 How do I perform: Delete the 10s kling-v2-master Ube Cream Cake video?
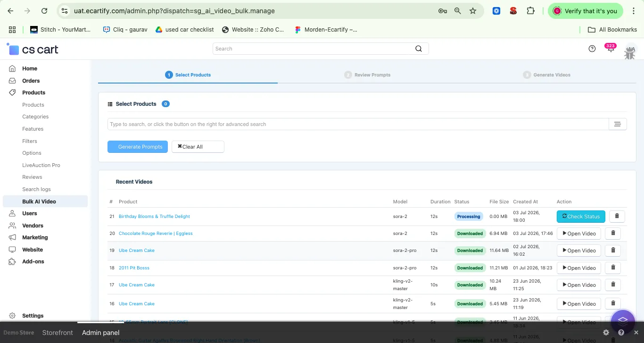613,284
